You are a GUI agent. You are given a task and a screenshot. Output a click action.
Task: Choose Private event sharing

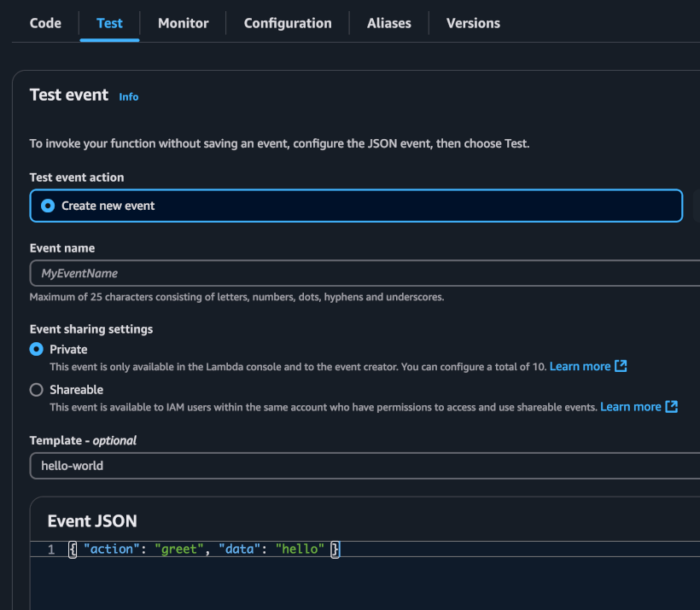(x=37, y=349)
